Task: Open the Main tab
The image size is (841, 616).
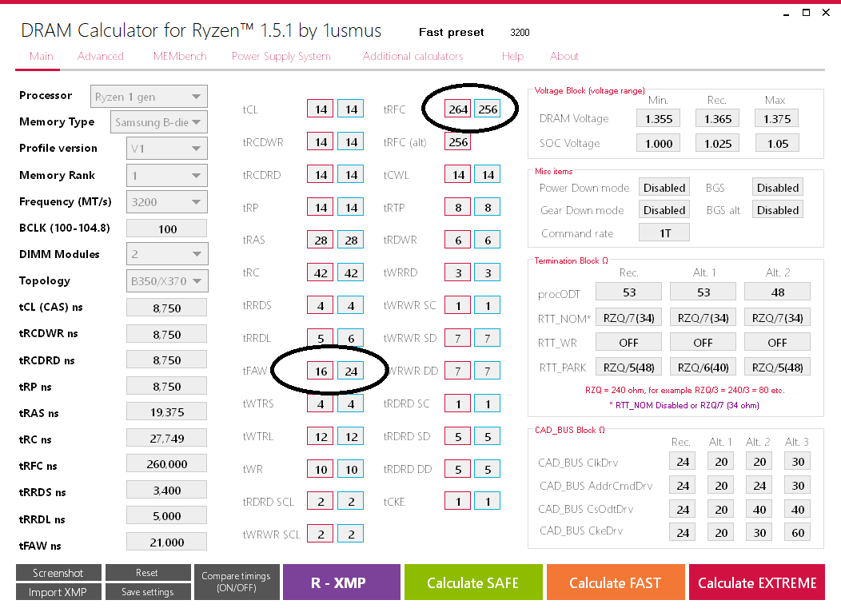Action: coord(42,56)
